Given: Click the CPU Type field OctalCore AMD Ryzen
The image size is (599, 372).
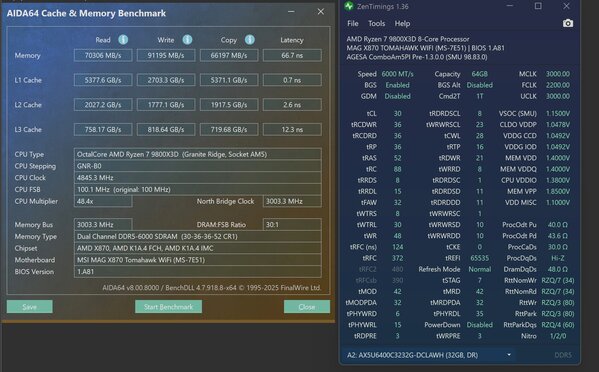Looking at the screenshot, I should coord(198,154).
